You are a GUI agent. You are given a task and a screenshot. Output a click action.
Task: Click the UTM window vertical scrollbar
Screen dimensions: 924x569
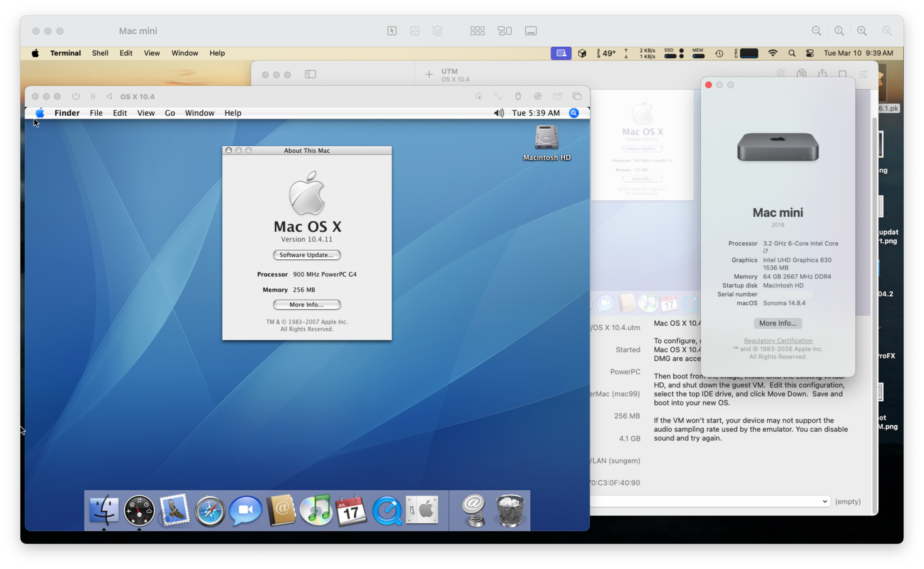(874, 315)
